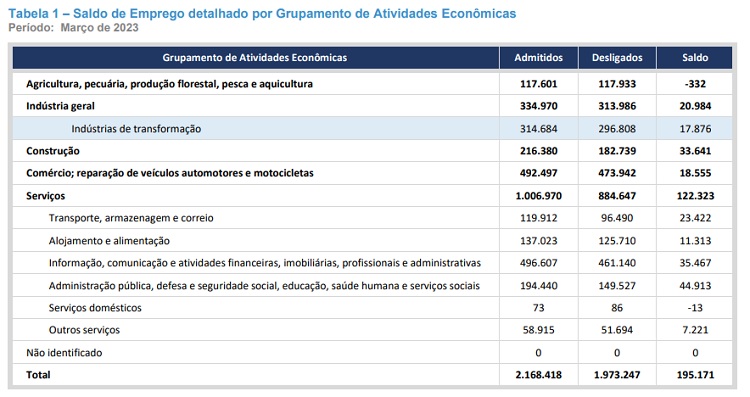Click Construção admitidos value 216.380
This screenshot has width=750, height=397.
539,151
